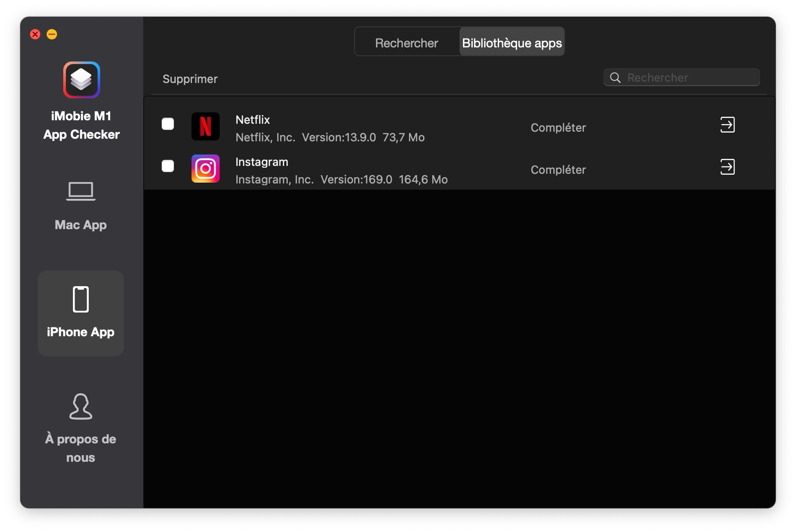Screen dimensions: 796x532
Task: Check the Instagram checkbox
Action: 167,166
